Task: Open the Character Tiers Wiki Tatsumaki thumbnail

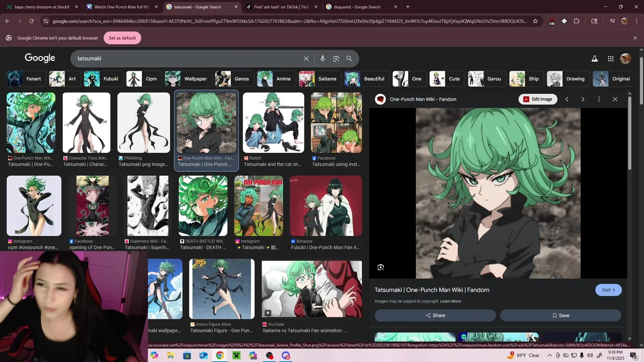Action: 86,123
